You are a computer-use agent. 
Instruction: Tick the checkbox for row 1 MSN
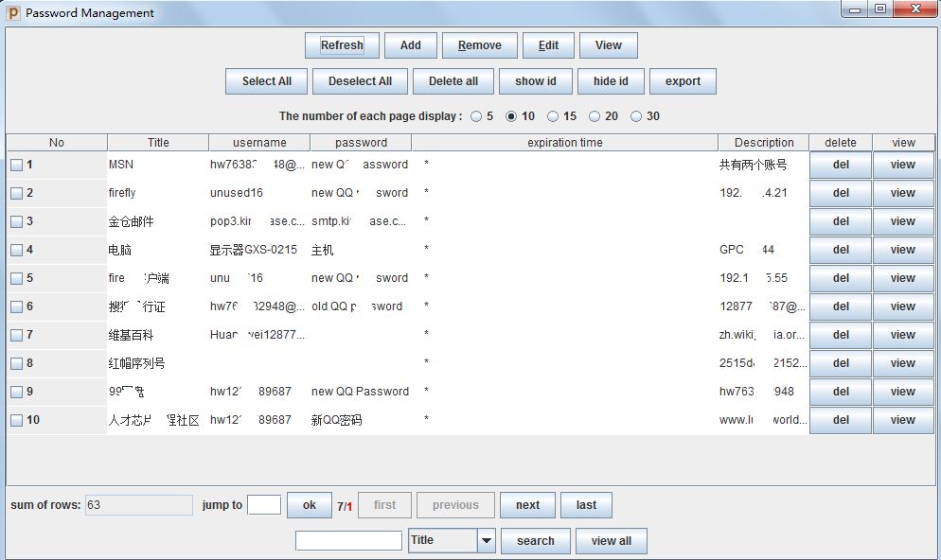pyautogui.click(x=16, y=165)
